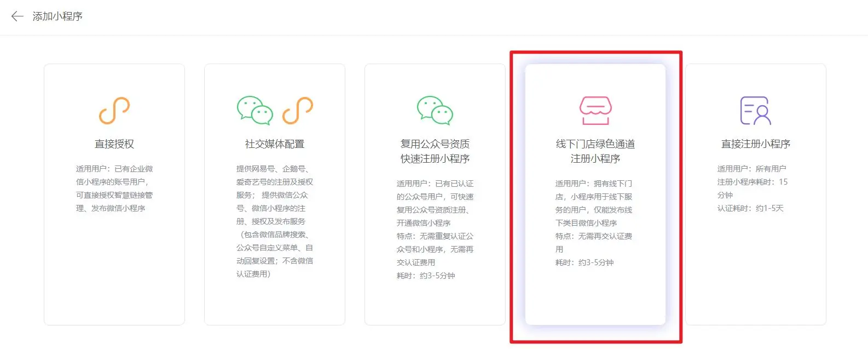This screenshot has height=349, width=868.
Task: Click the purple registration icon above 直接注册小程序
Action: click(756, 110)
